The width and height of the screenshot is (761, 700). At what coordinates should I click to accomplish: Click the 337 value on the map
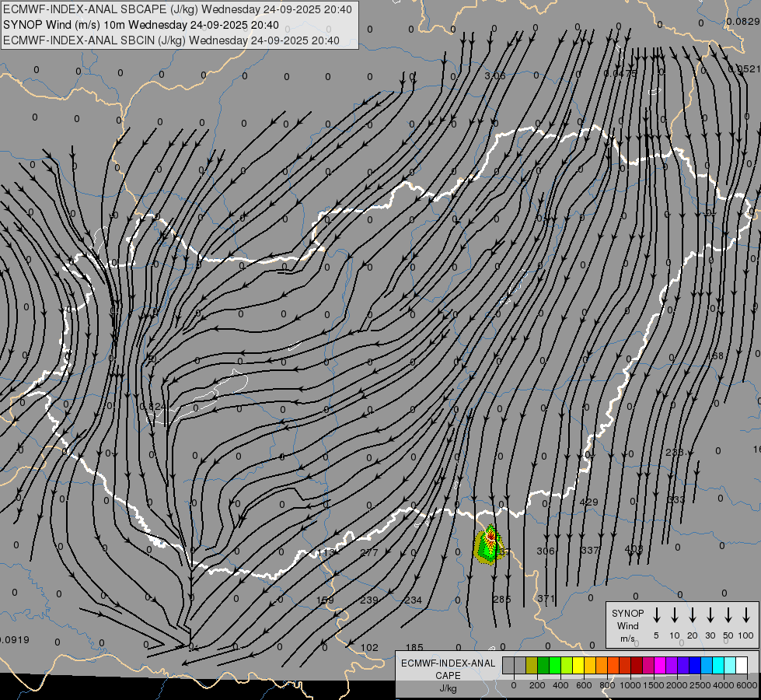point(590,550)
